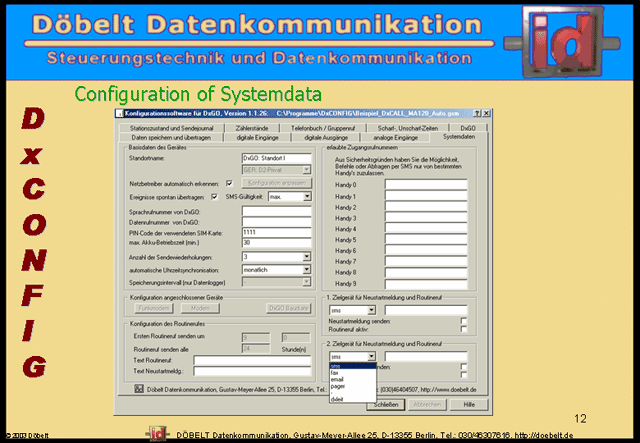Click the small id logo in the slide footer

point(157,434)
